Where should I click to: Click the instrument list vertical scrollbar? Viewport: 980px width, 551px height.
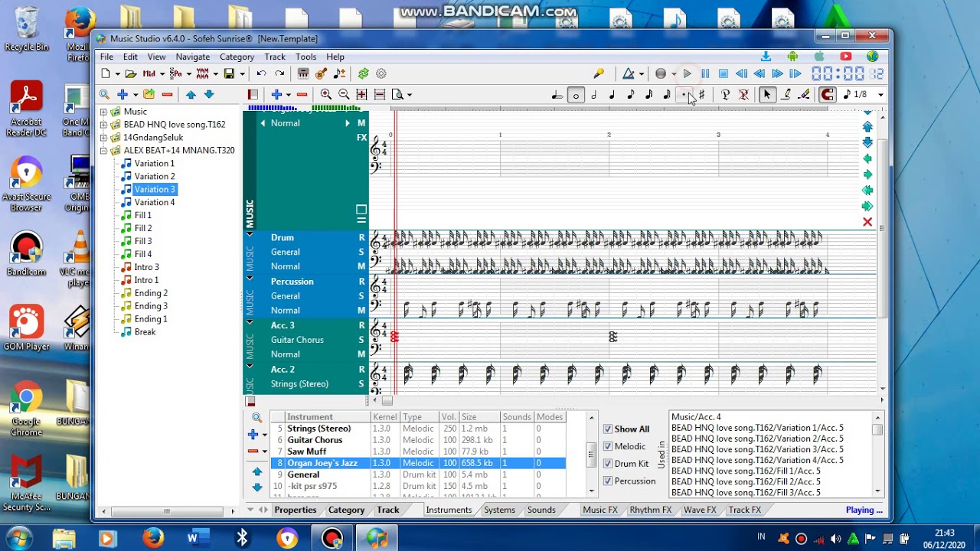pyautogui.click(x=591, y=454)
